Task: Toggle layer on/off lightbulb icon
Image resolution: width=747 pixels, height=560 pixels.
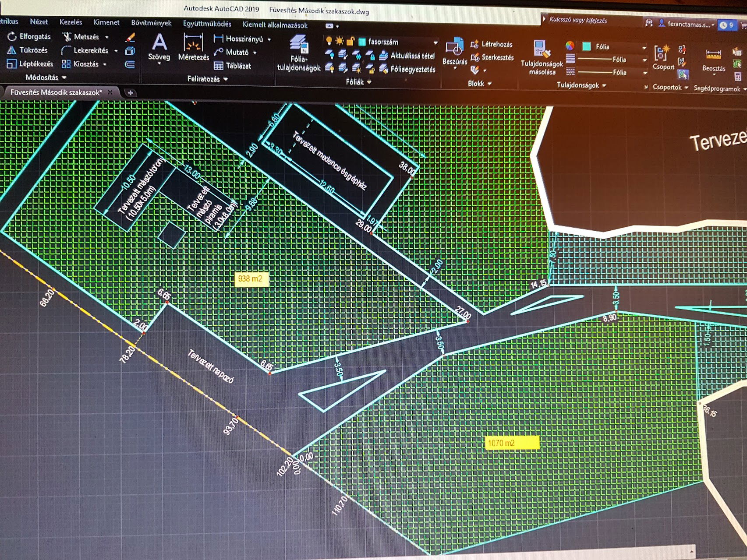Action: pos(329,41)
